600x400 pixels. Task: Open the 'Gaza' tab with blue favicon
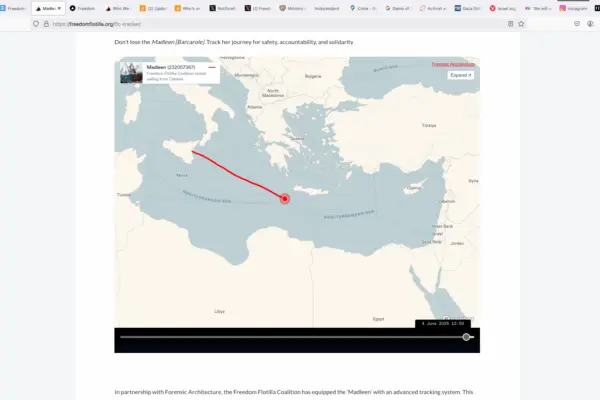468,8
